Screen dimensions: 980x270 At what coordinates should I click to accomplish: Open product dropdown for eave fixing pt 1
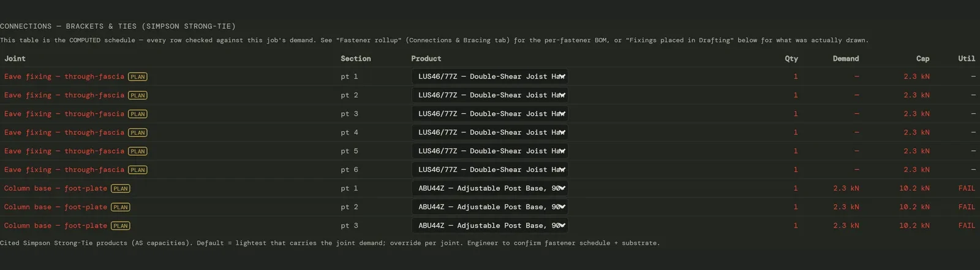click(490, 77)
